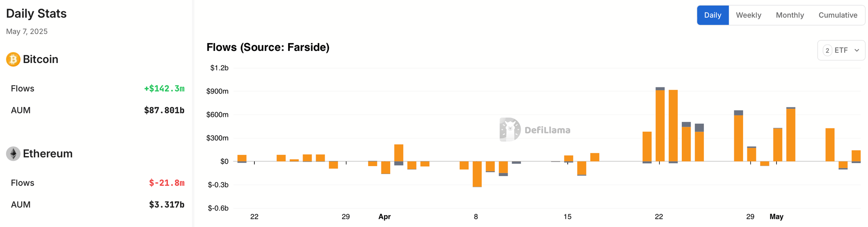Switch chart view to Weekly
Image resolution: width=868 pixels, height=227 pixels.
(748, 15)
